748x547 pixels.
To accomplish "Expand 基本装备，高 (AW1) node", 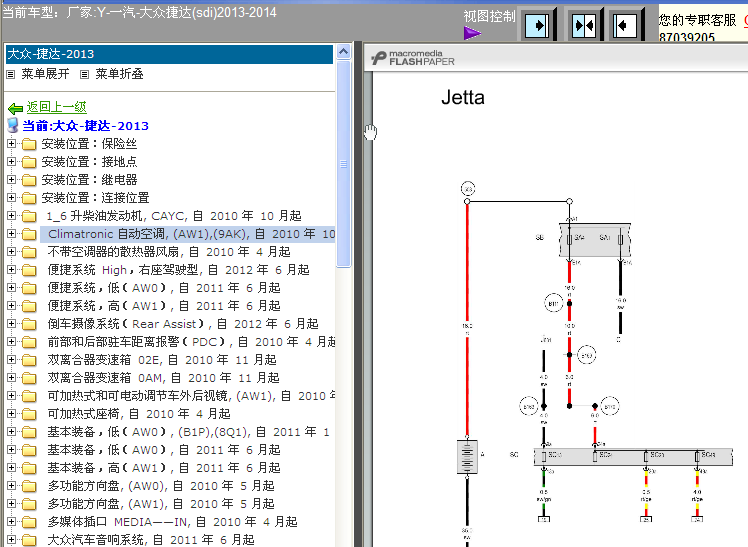I will pos(11,467).
